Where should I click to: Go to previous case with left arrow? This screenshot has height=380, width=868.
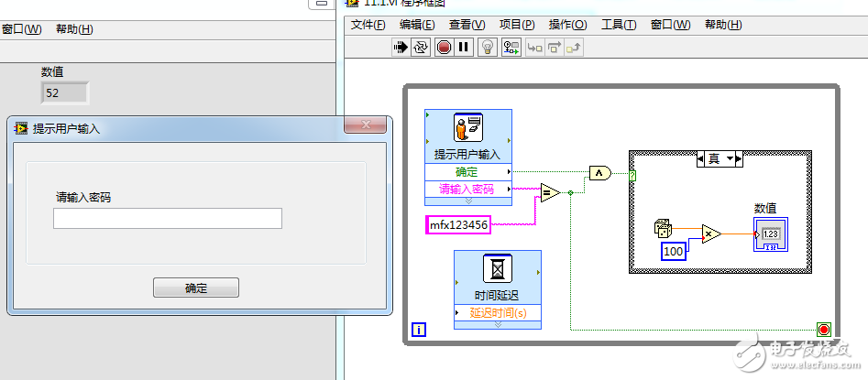700,159
